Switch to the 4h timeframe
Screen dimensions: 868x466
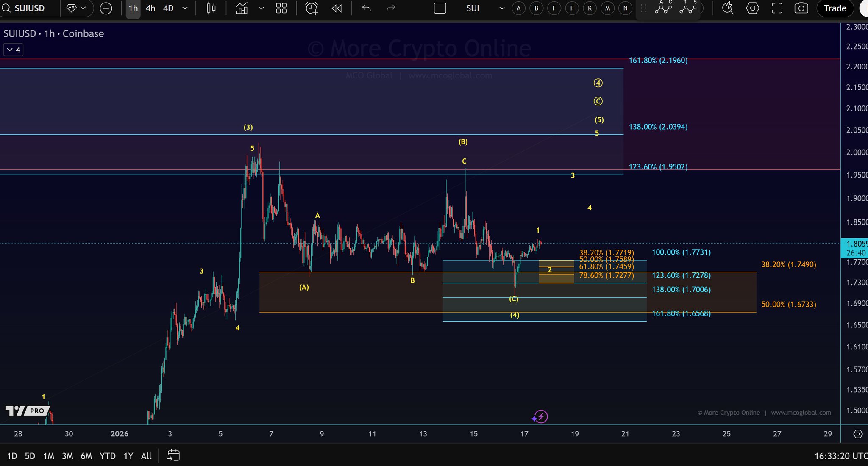tap(150, 8)
